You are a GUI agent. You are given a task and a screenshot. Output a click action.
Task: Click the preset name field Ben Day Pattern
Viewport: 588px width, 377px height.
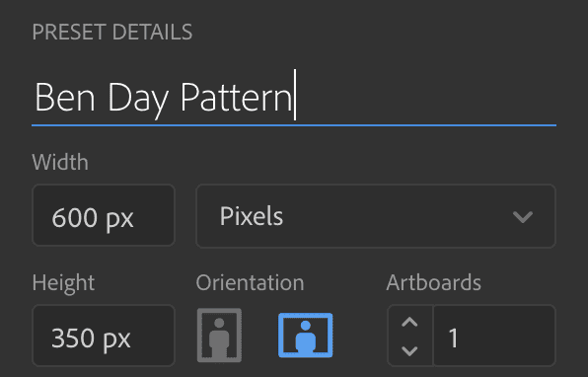point(294,97)
